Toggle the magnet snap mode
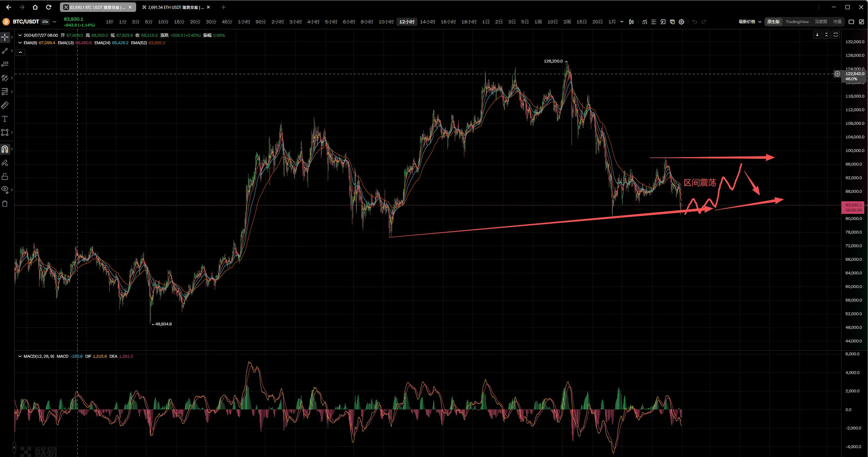Viewport: 868px width, 457px height. click(x=5, y=149)
